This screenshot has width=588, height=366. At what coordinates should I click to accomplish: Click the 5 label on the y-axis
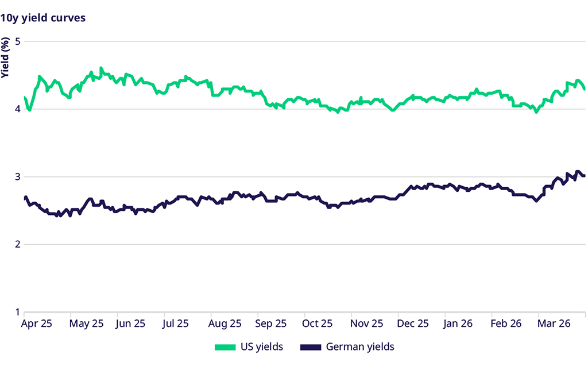tap(18, 42)
